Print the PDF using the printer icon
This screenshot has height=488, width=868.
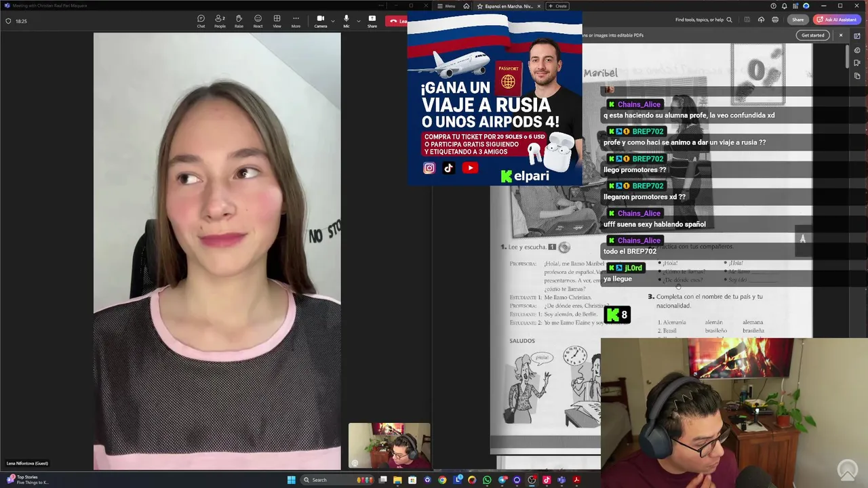coord(775,20)
